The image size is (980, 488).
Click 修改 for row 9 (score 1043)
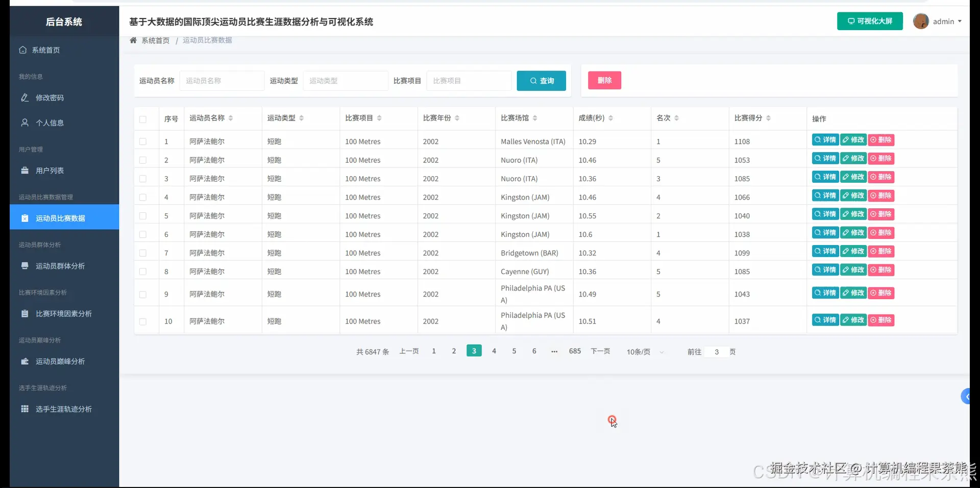[x=853, y=293]
